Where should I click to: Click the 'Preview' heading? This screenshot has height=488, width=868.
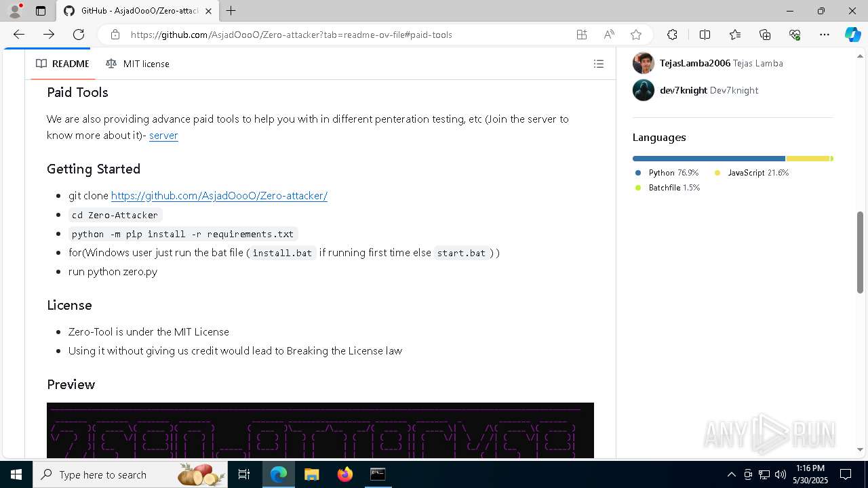pyautogui.click(x=71, y=384)
